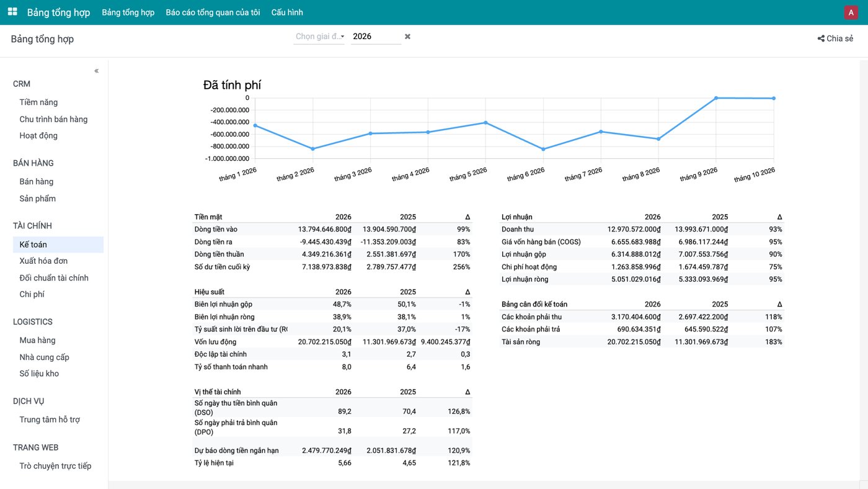Image resolution: width=868 pixels, height=489 pixels.
Task: Open the Bảng tổng hợp menu item
Action: 128,12
